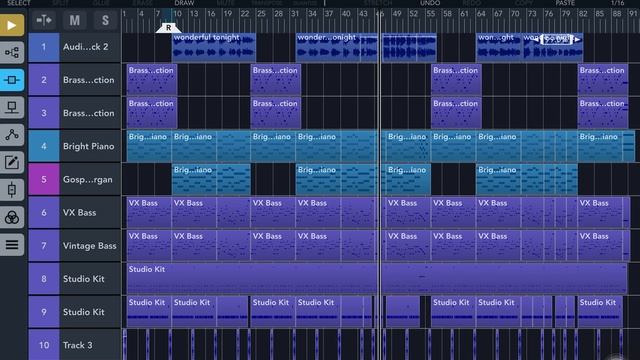
Task: Select first Studio Kit clip on track 9
Action: click(149, 312)
